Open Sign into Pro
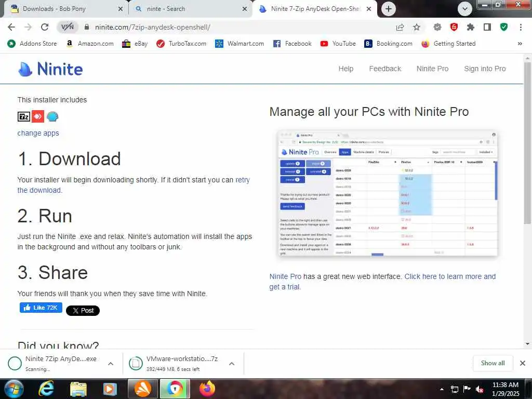This screenshot has width=532, height=399. click(485, 69)
